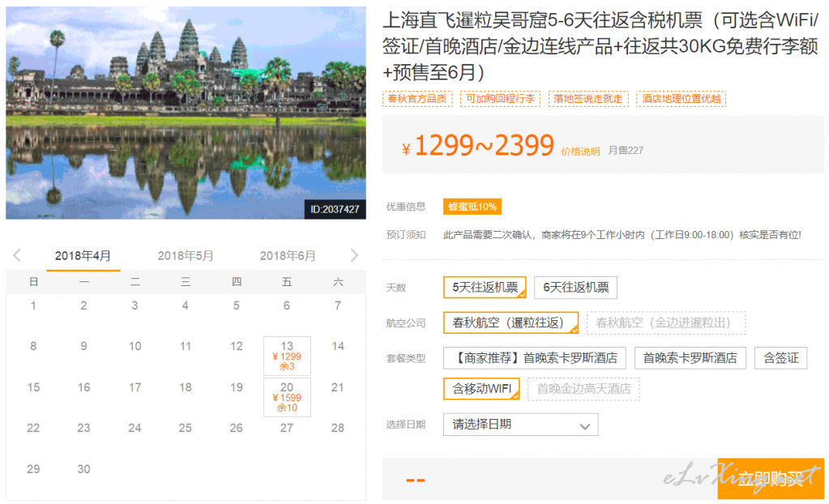Image resolution: width=829 pixels, height=504 pixels.
Task: Open the 请选择日期 date dropdown
Action: (x=521, y=424)
